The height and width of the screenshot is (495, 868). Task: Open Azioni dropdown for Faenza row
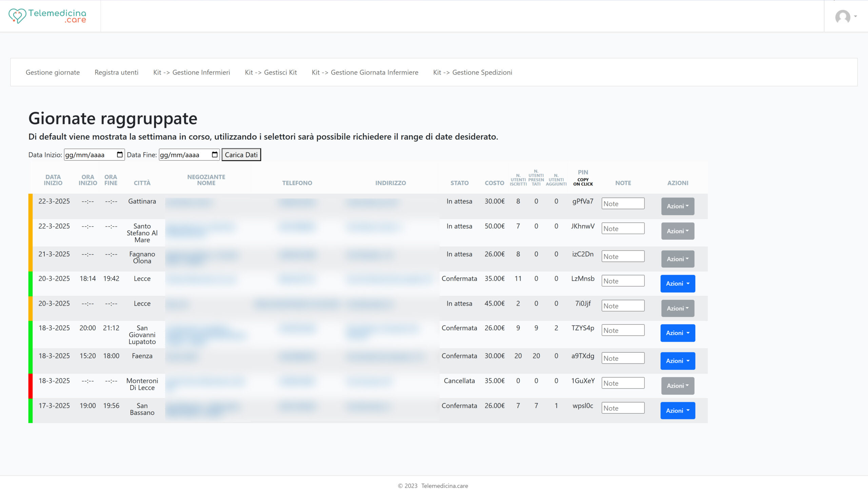click(x=677, y=361)
